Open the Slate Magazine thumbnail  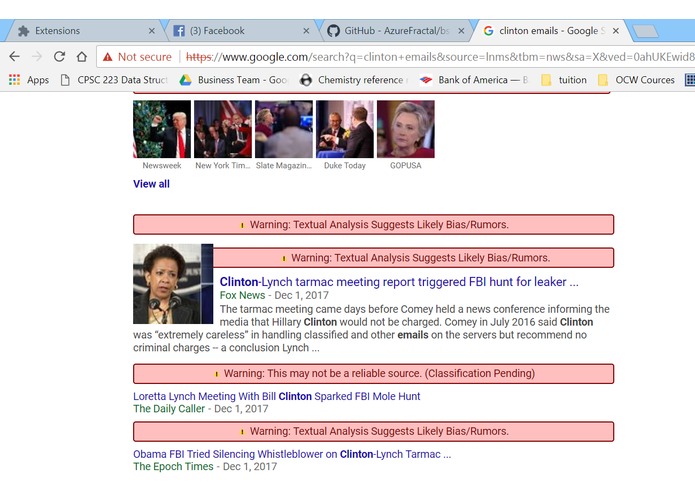pos(284,129)
